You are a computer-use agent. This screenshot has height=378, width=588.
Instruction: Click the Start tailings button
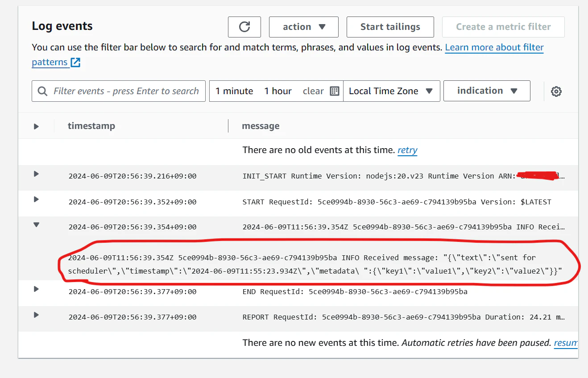point(390,27)
